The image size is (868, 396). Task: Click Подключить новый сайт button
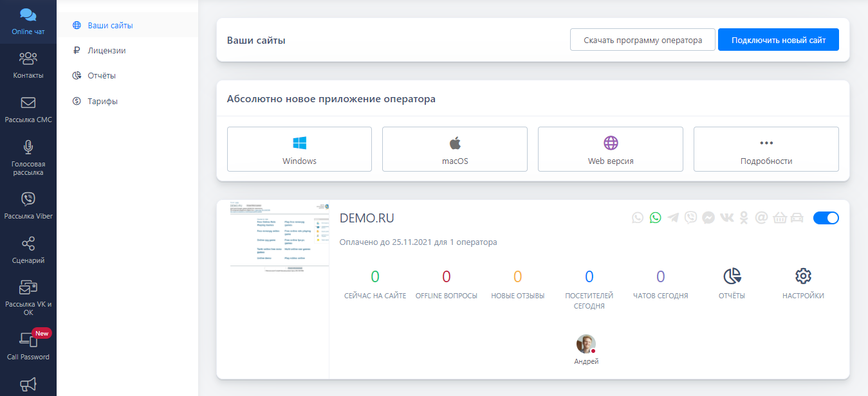[778, 40]
